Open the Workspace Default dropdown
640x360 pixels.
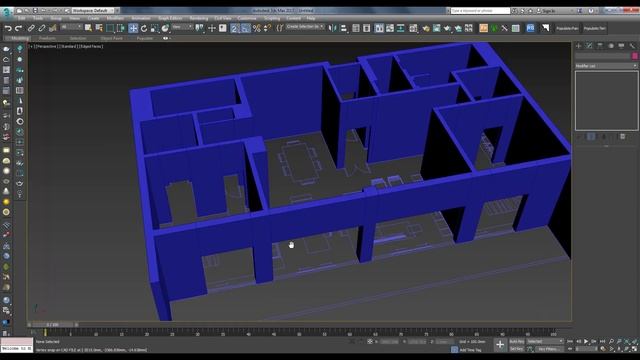[92, 10]
